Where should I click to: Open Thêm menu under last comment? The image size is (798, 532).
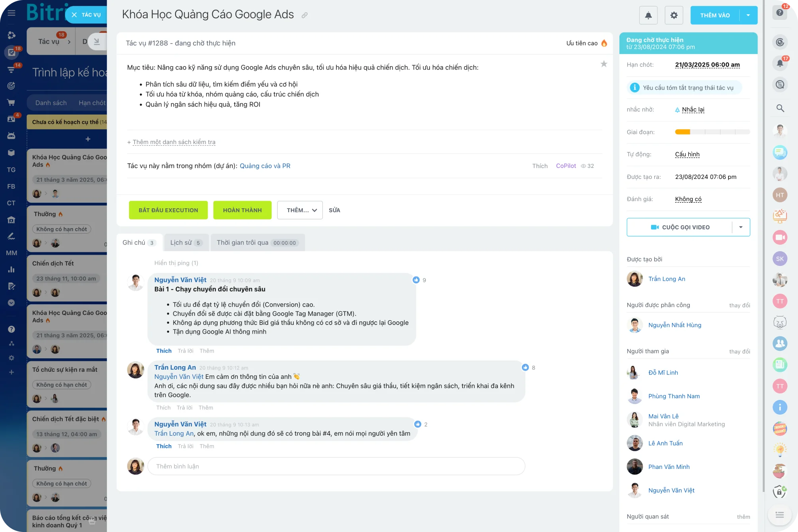(207, 446)
